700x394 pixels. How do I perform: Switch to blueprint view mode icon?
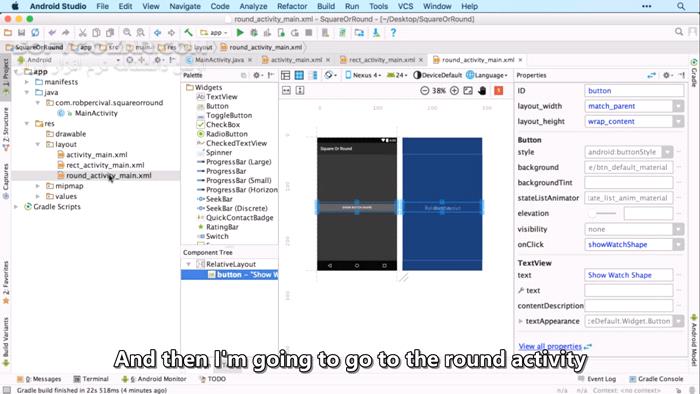point(299,75)
